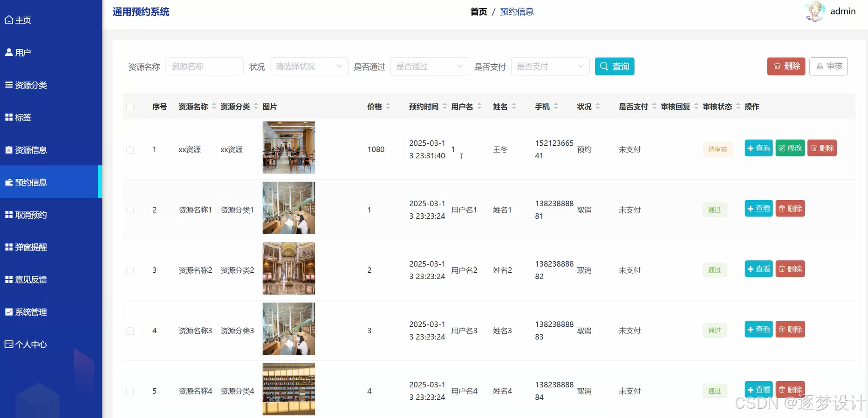Open the 是否支付 dropdown

[550, 67]
